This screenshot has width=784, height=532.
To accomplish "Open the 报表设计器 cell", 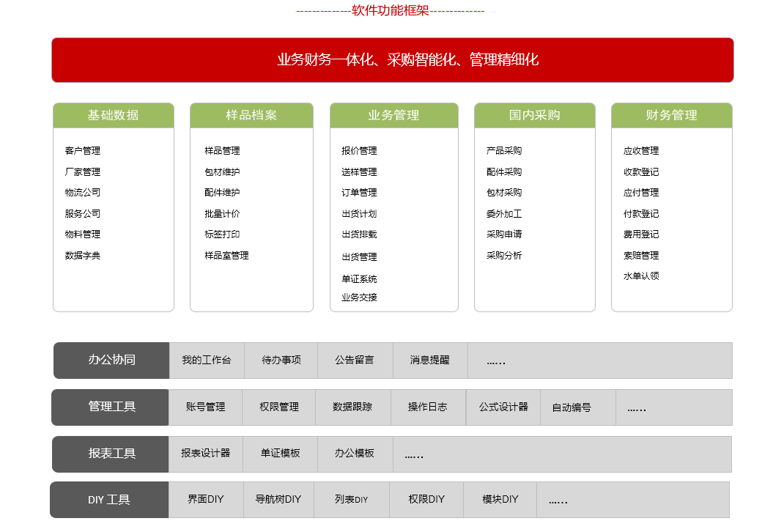I will tap(206, 454).
